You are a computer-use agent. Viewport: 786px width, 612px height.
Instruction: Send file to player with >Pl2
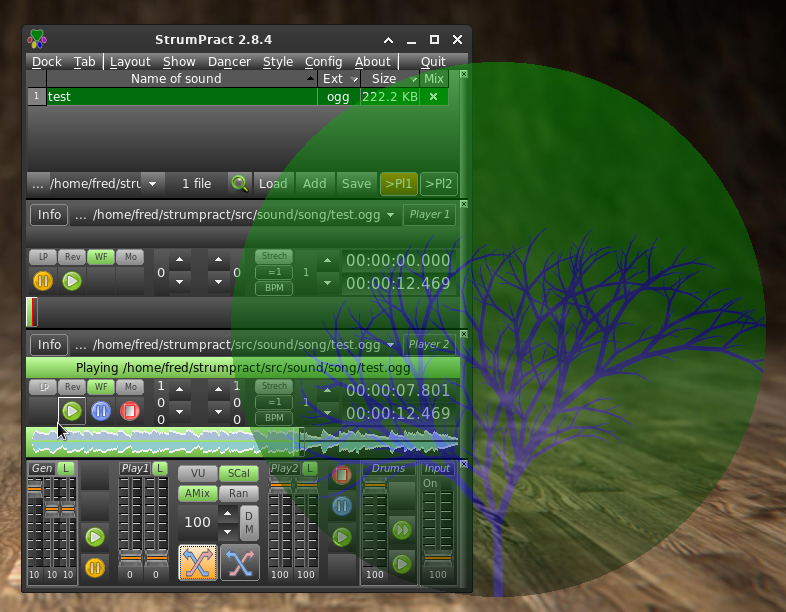pyautogui.click(x=439, y=184)
